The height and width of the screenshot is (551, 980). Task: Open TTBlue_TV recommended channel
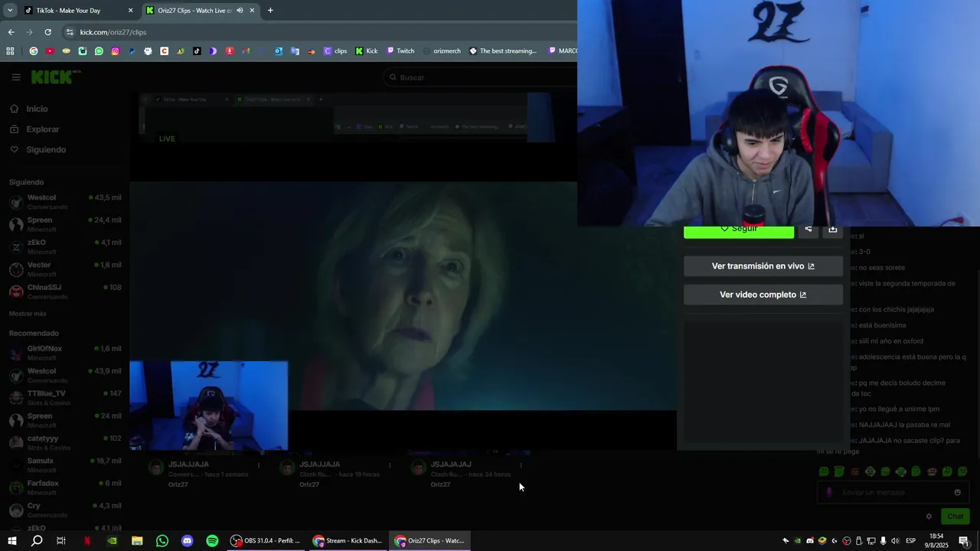(x=65, y=398)
